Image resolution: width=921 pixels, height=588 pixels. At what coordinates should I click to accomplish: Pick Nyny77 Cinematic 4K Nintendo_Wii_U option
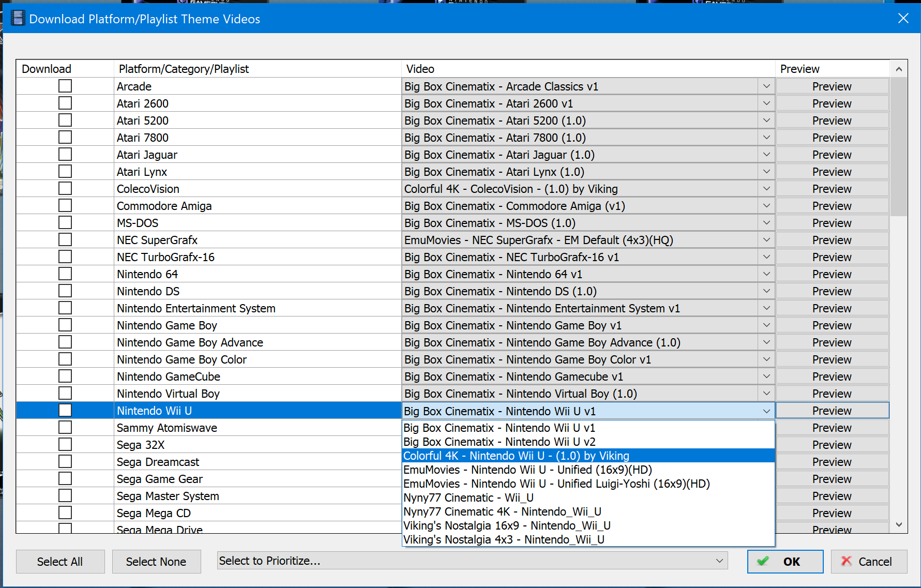(588, 511)
